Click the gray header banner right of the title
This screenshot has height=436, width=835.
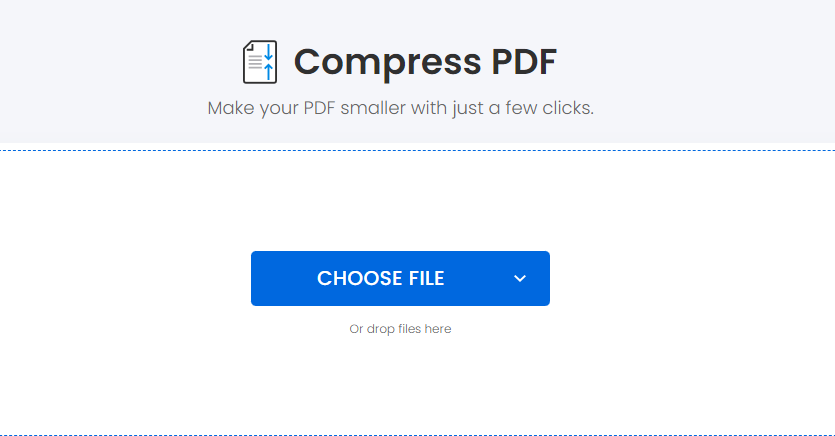click(692, 69)
